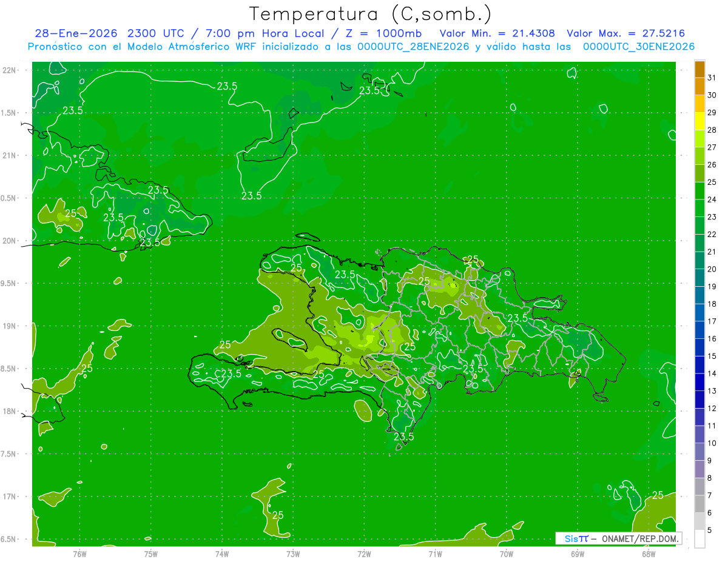
Task: Click the '21N' latitude axis label
Action: click(x=10, y=155)
